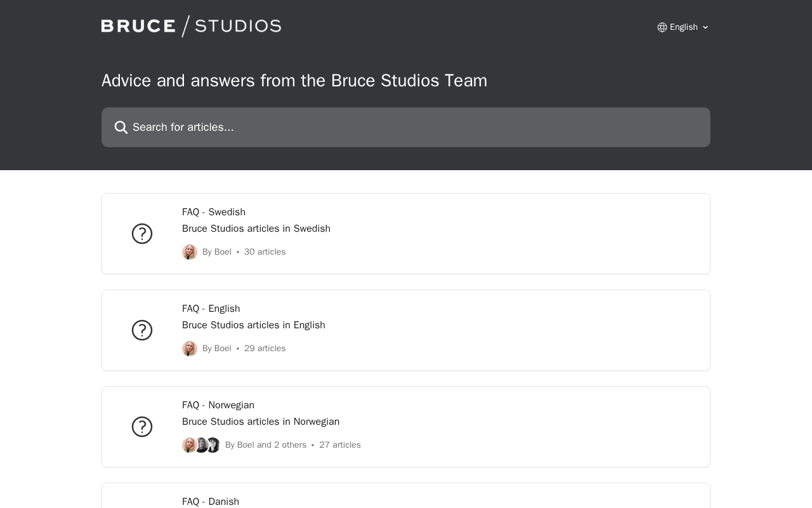Screen dimensions: 812x508
Task: Click the "27 articles" count text
Action: [x=340, y=445]
